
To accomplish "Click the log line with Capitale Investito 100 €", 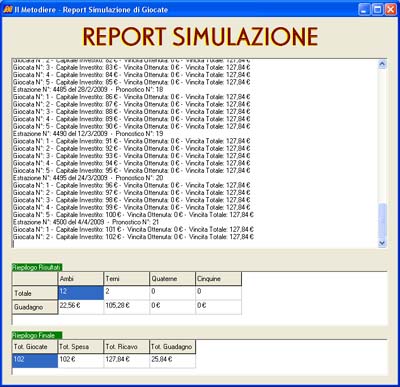I will [x=133, y=214].
